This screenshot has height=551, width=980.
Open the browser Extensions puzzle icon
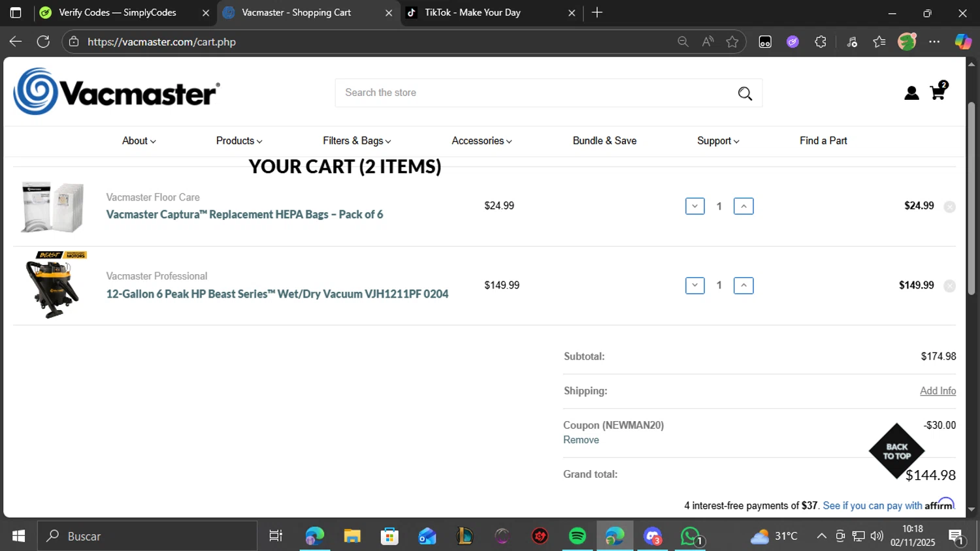[x=821, y=42]
